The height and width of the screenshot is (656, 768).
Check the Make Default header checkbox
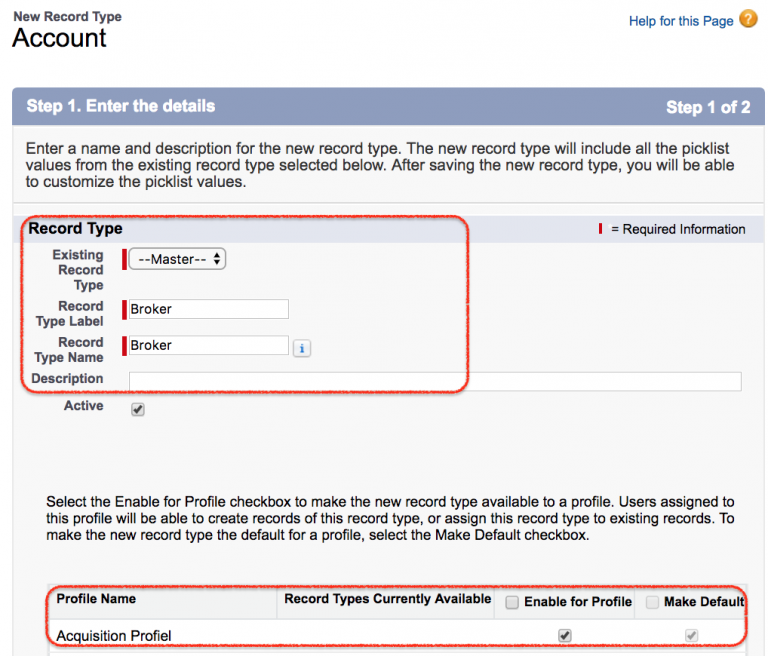pyautogui.click(x=652, y=602)
